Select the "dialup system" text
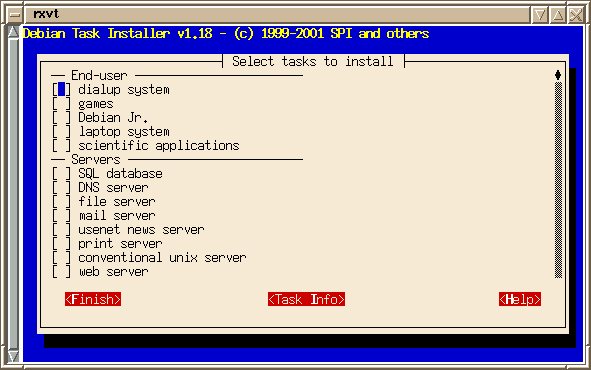The width and height of the screenshot is (591, 370). point(124,90)
